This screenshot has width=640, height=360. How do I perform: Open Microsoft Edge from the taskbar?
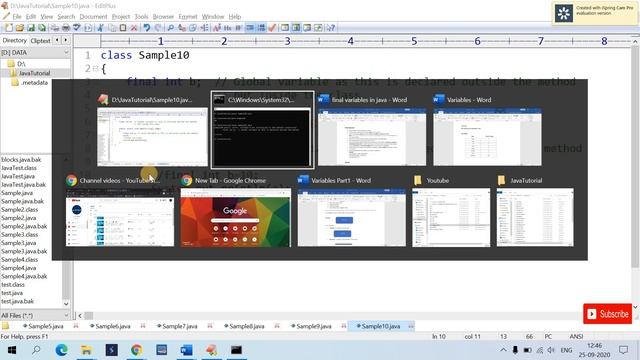tap(62, 350)
